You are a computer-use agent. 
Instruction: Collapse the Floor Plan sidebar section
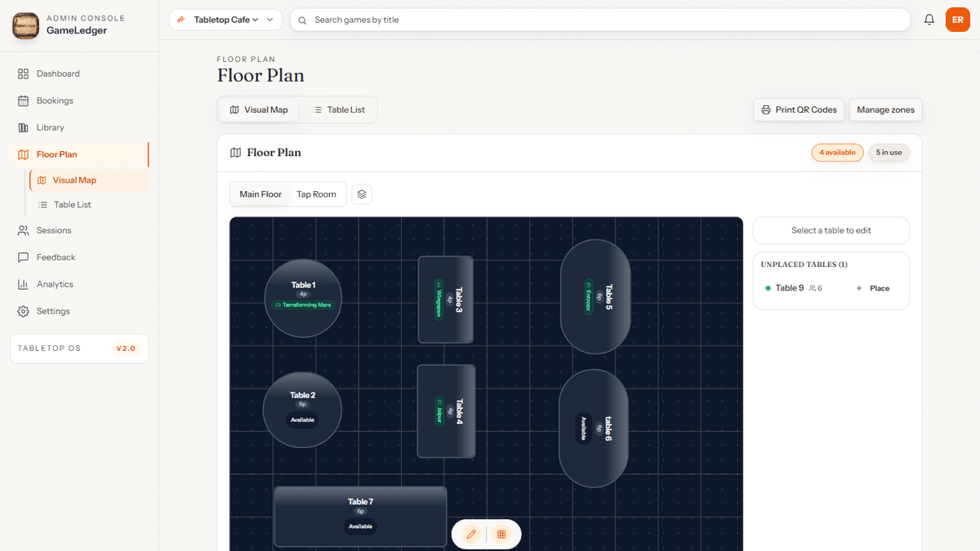(x=79, y=154)
